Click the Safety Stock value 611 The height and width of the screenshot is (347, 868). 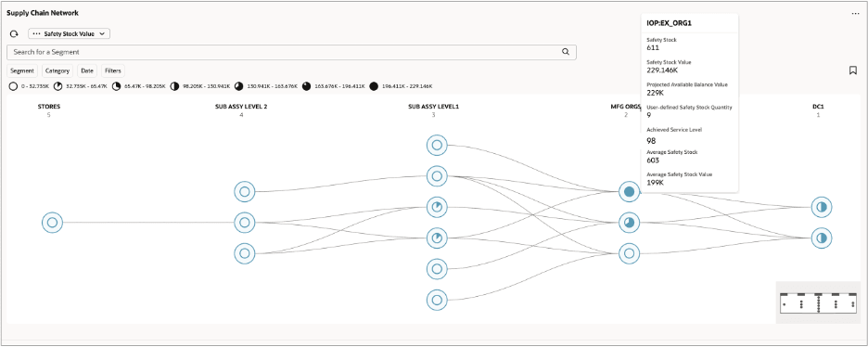coord(653,47)
